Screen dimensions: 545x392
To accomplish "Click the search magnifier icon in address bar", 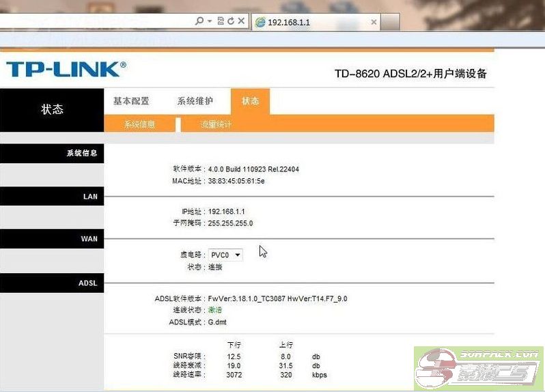I will pyautogui.click(x=199, y=22).
